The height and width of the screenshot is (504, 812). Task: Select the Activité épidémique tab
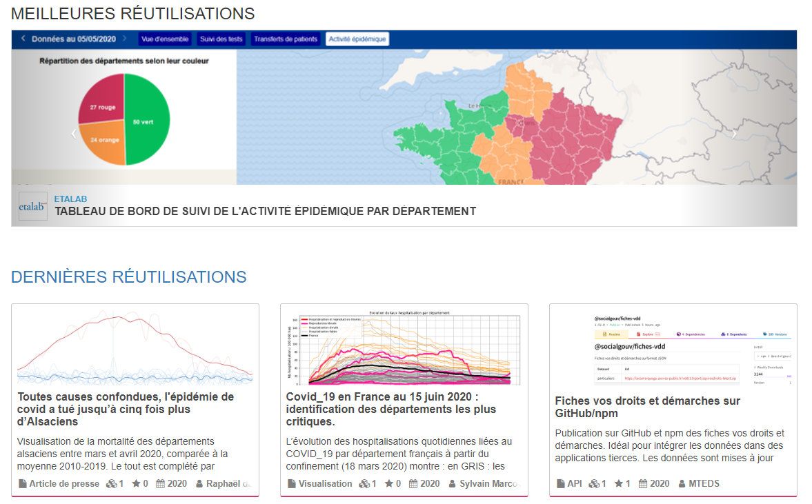[357, 39]
